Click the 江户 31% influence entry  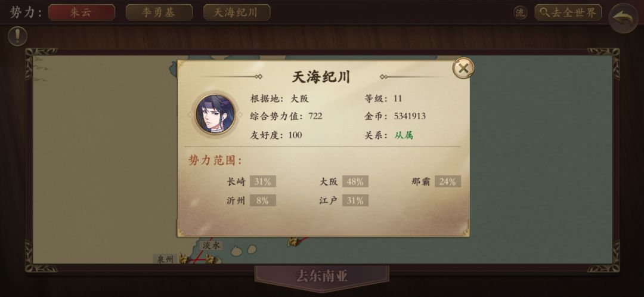[x=344, y=200]
